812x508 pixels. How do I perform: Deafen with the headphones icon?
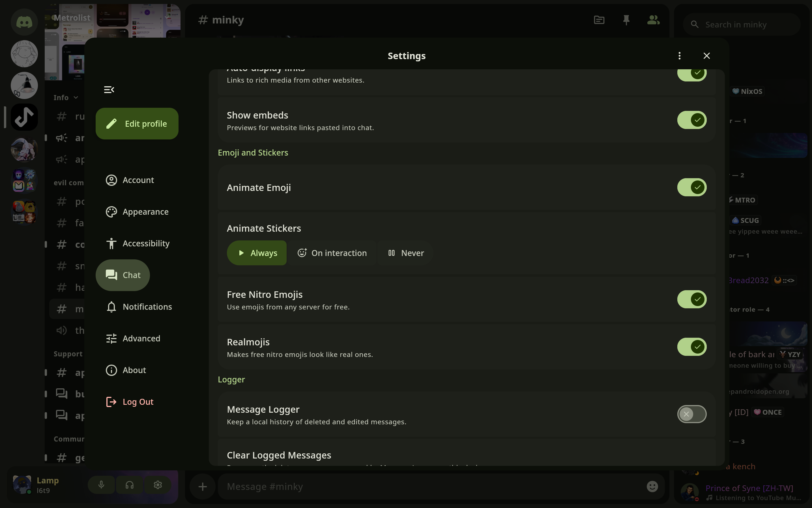[130, 485]
